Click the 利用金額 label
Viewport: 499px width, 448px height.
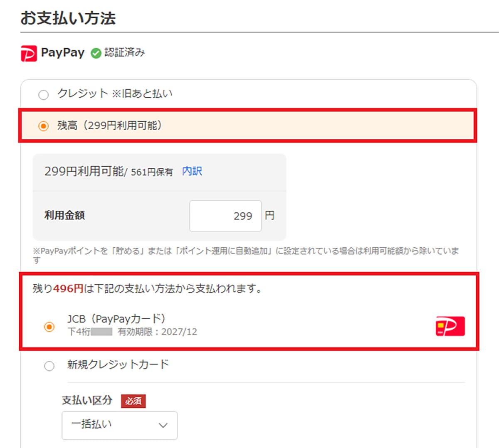point(64,215)
